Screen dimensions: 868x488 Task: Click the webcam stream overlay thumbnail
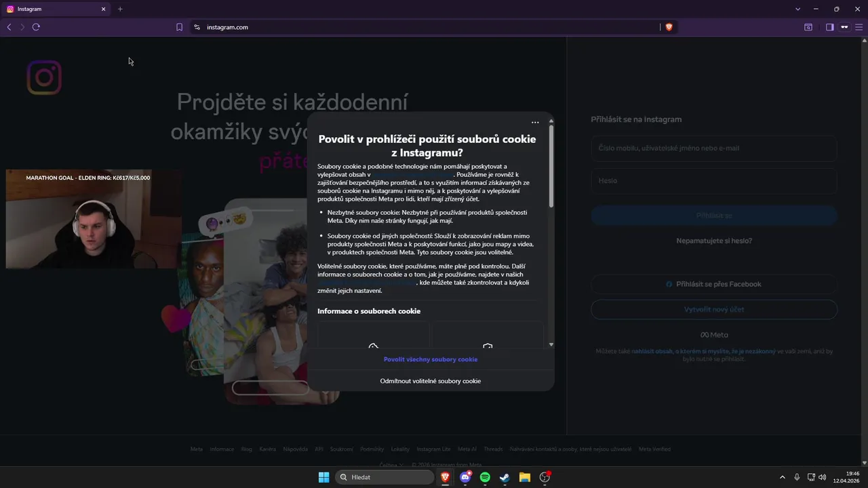point(94,219)
